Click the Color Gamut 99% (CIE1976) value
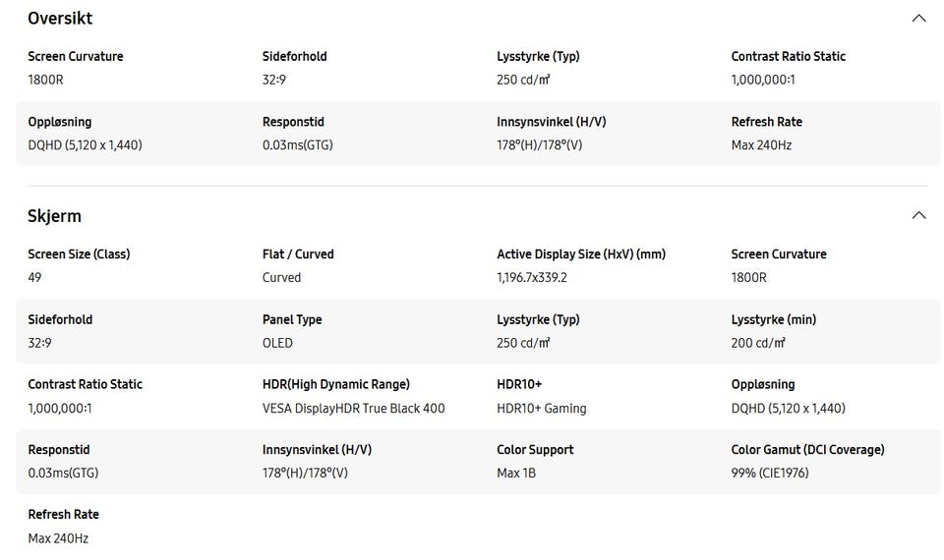 (x=769, y=473)
